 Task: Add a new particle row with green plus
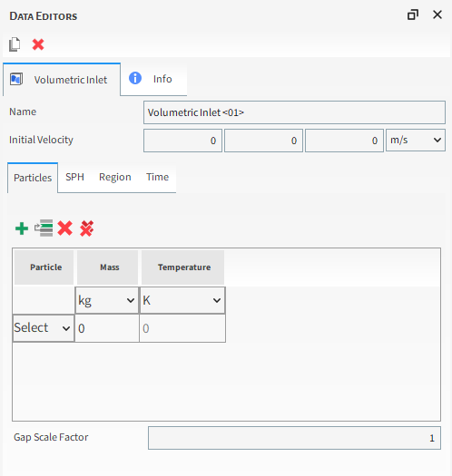(22, 228)
